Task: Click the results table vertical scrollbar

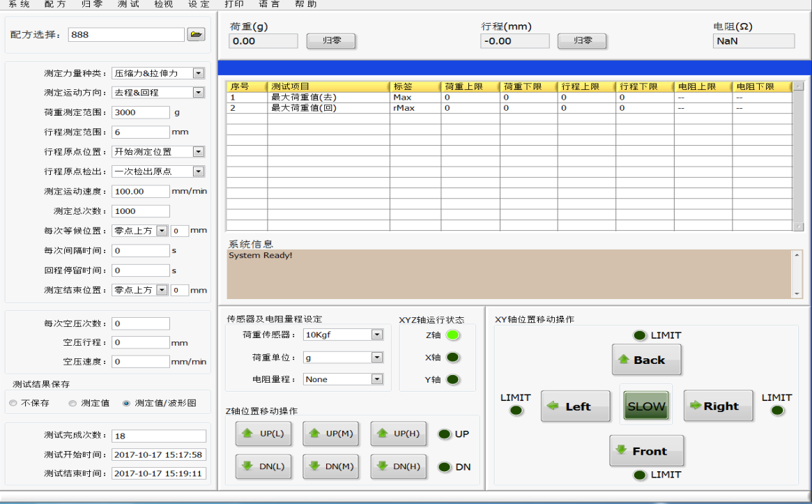Action: [x=798, y=156]
